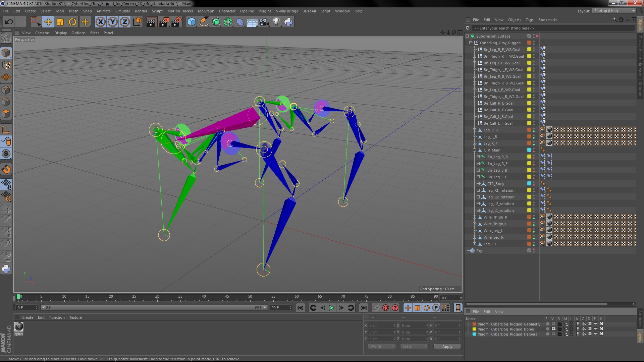The image size is (644, 362).
Task: Toggle Autokeying red button
Action: [386, 308]
